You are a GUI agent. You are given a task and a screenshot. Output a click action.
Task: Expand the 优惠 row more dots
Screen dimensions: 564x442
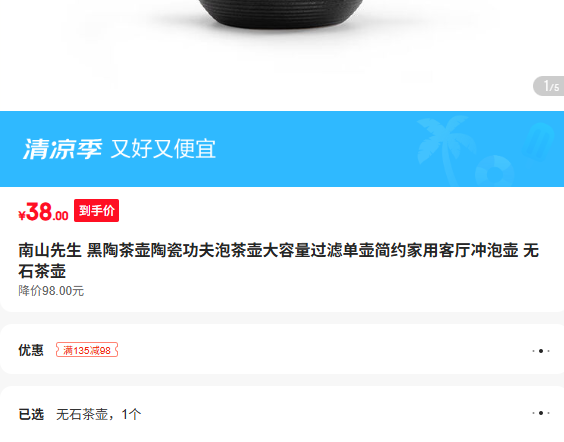click(541, 351)
